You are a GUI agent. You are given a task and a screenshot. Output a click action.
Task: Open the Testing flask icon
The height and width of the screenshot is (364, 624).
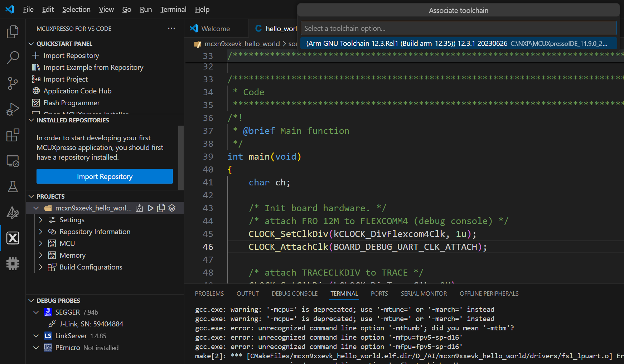(13, 186)
